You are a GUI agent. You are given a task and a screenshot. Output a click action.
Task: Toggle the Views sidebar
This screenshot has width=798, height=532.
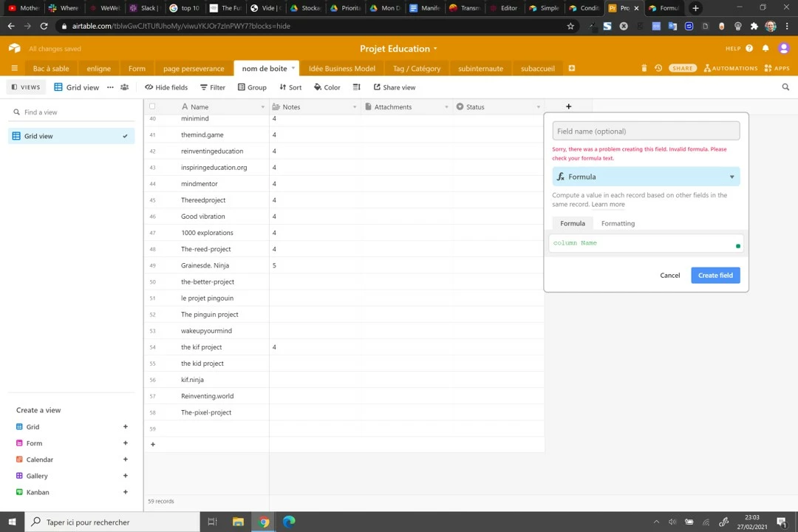pos(26,87)
